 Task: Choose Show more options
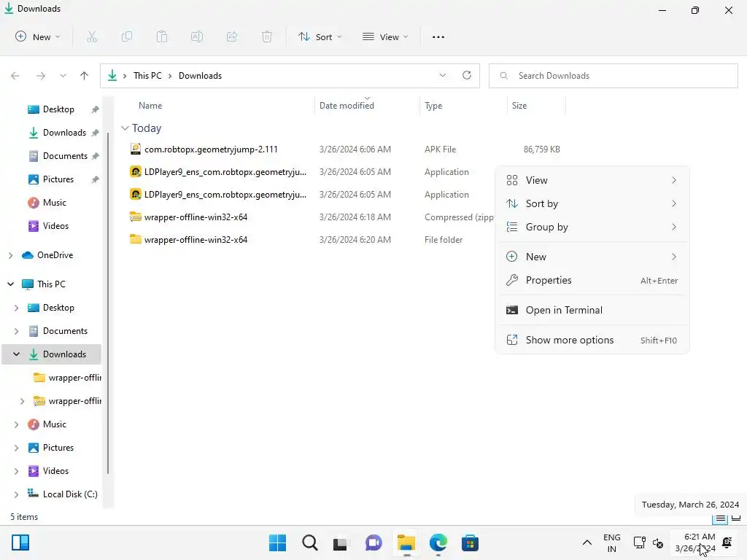pos(592,340)
